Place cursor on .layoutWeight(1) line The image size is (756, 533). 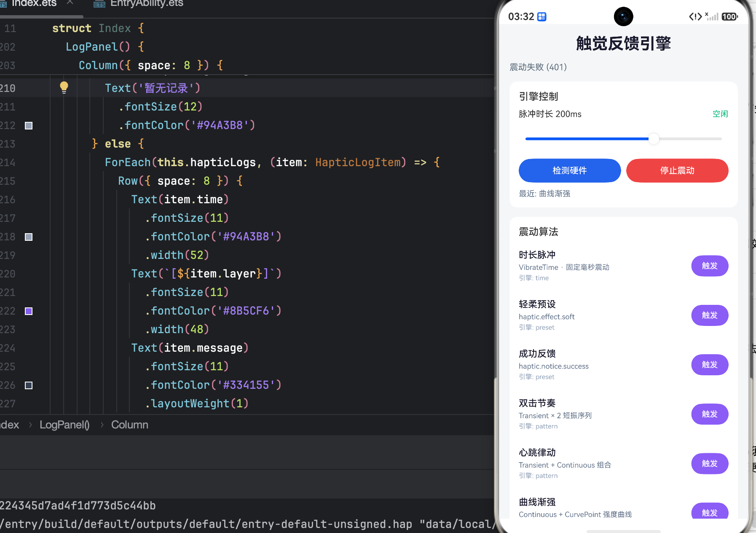click(x=196, y=404)
